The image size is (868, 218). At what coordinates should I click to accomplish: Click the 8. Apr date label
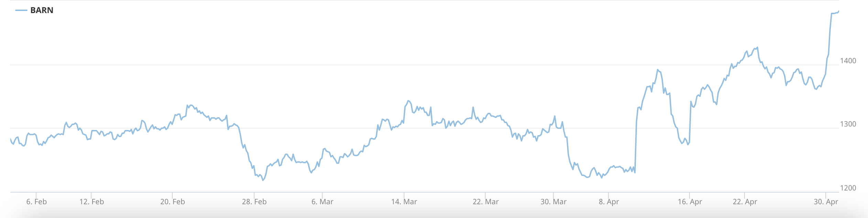point(609,202)
